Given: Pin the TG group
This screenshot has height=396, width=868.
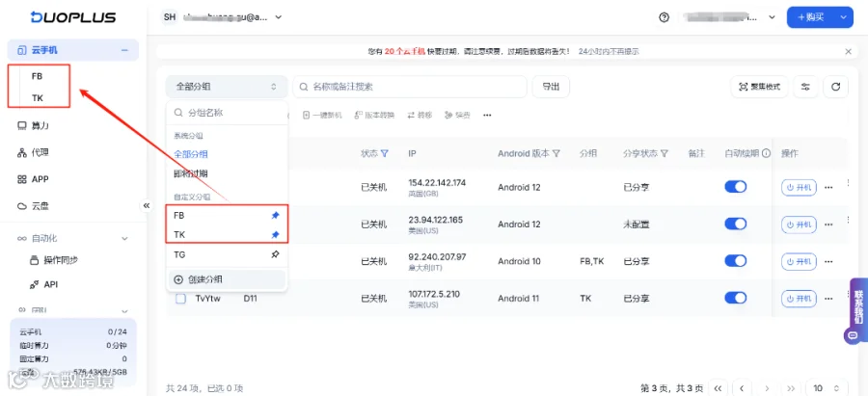Looking at the screenshot, I should (275, 254).
